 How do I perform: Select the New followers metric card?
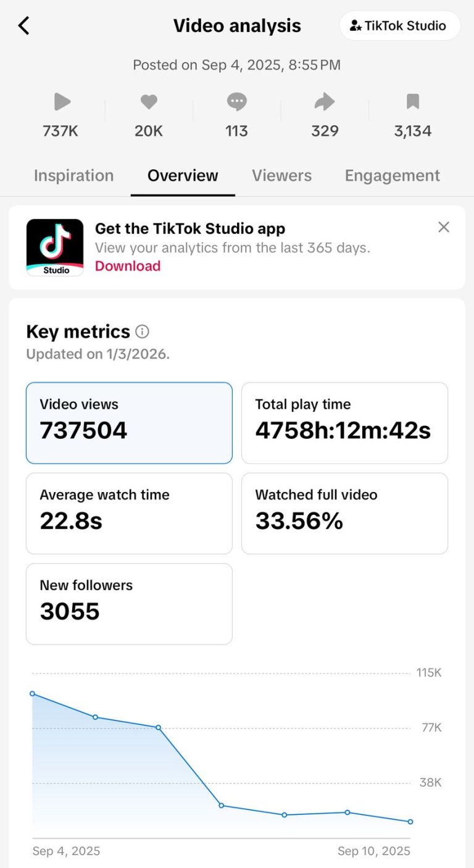[129, 604]
